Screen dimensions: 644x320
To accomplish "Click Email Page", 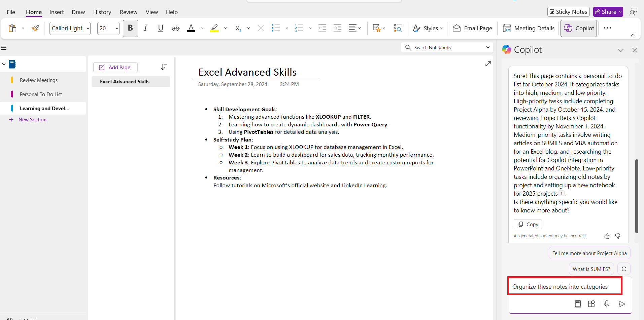I will click(472, 28).
